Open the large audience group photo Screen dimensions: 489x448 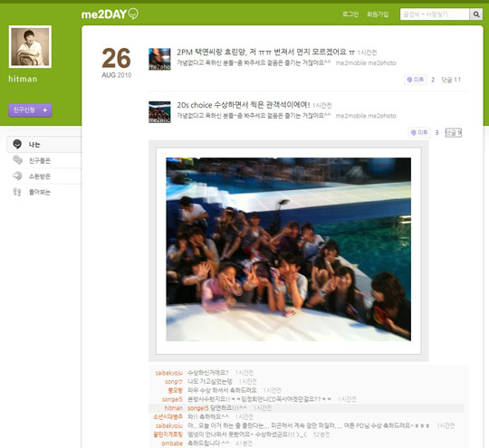tap(289, 250)
